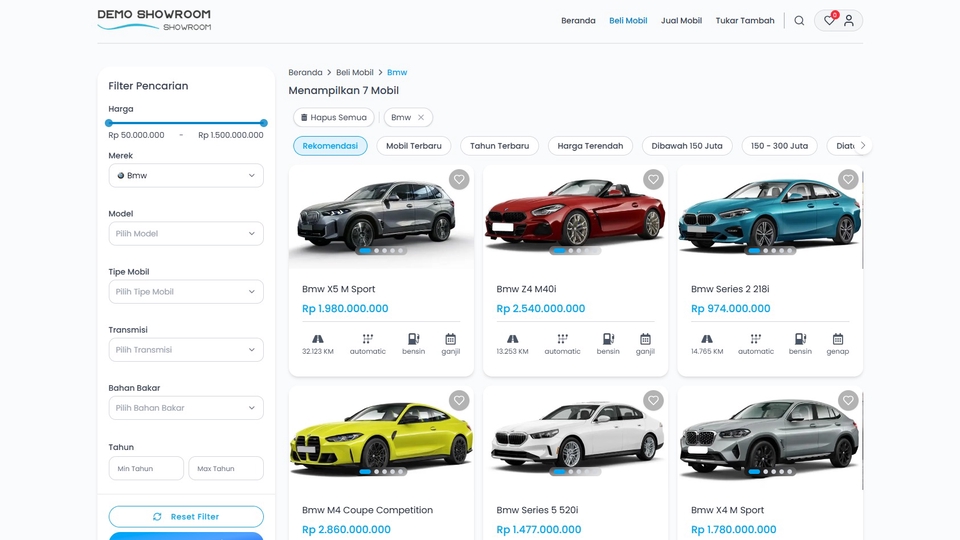Open the wishlist heart icon in header
Image resolution: width=960 pixels, height=540 pixels.
[x=829, y=20]
